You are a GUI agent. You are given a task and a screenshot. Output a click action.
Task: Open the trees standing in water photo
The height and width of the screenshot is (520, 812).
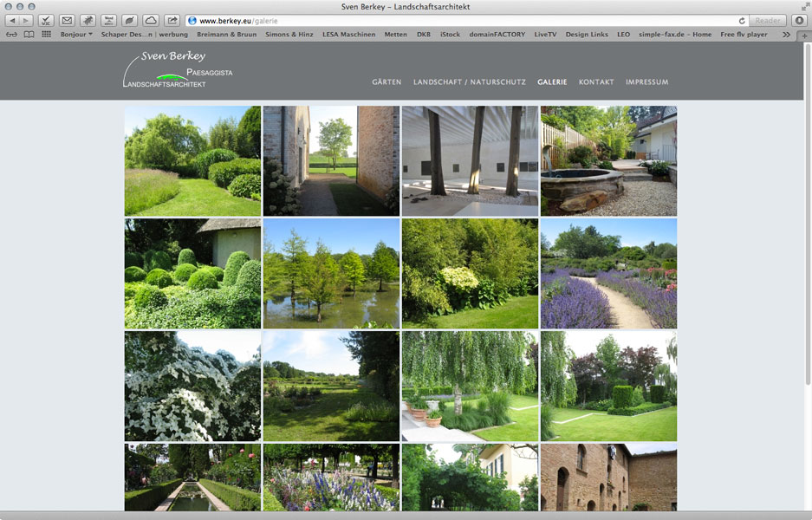tap(331, 274)
